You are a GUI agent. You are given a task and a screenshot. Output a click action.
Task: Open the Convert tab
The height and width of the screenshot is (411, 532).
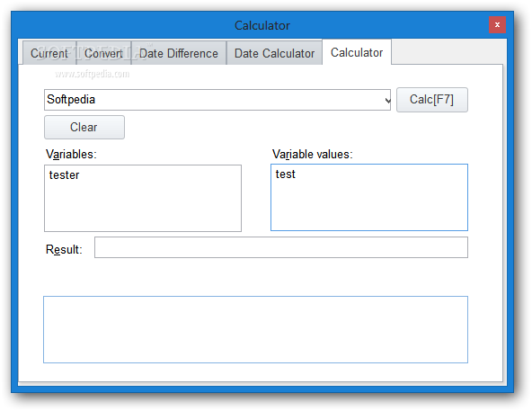[x=103, y=53]
